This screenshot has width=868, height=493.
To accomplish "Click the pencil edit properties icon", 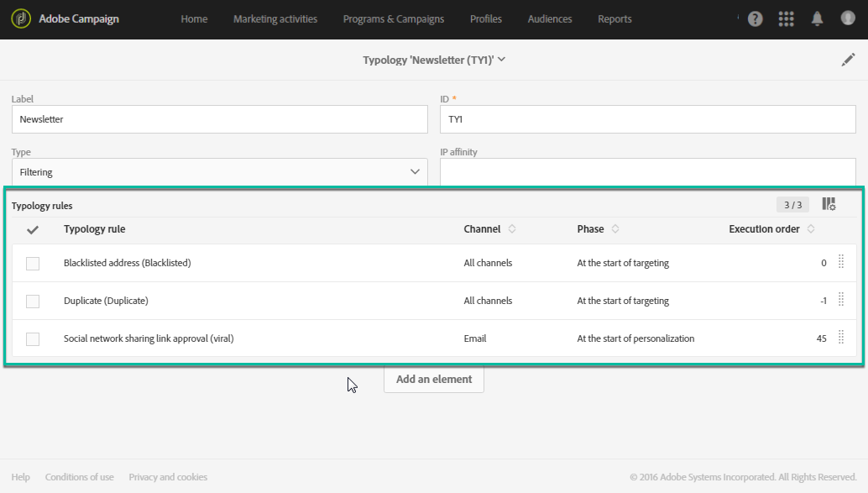I will [848, 60].
